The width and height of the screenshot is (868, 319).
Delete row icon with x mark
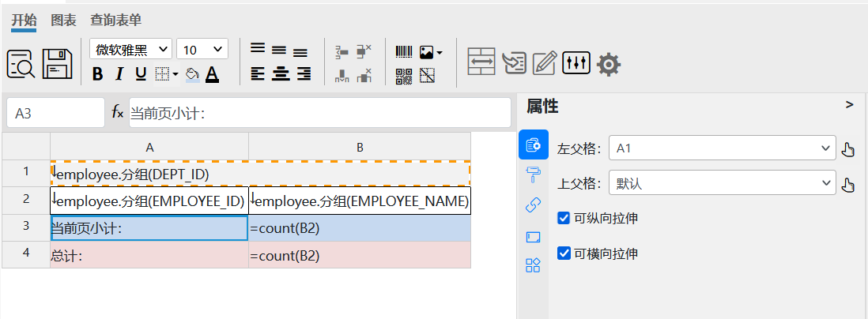364,51
